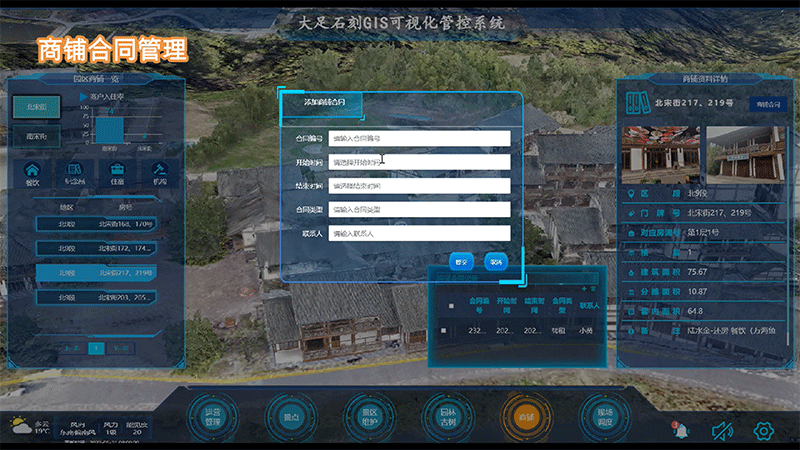Viewport: 800px width, 450px height.
Task: Click the second shop category icon
Action: (x=75, y=173)
